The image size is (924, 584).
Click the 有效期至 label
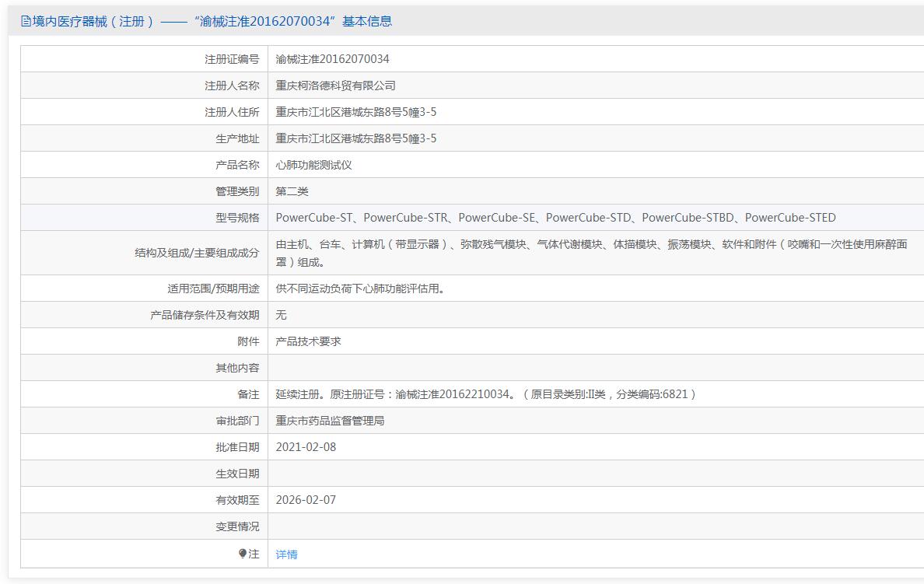(x=237, y=500)
